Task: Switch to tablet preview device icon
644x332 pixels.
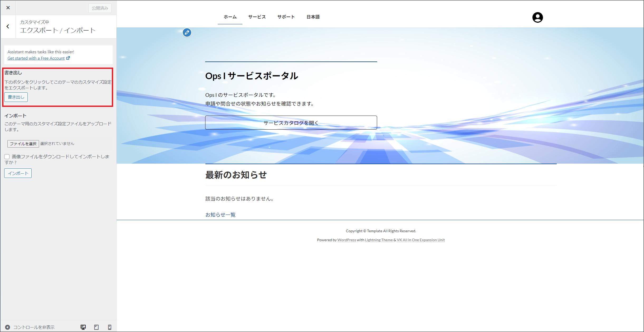Action: pyautogui.click(x=97, y=327)
